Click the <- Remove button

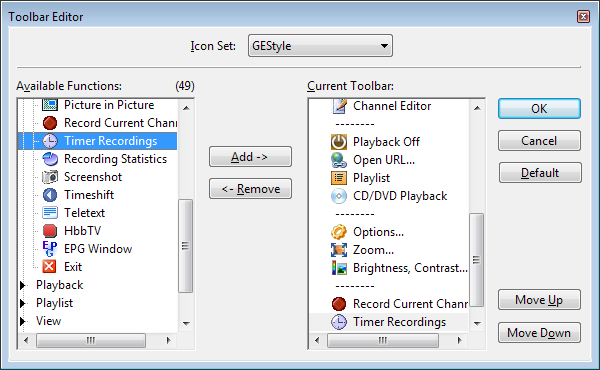pos(250,189)
